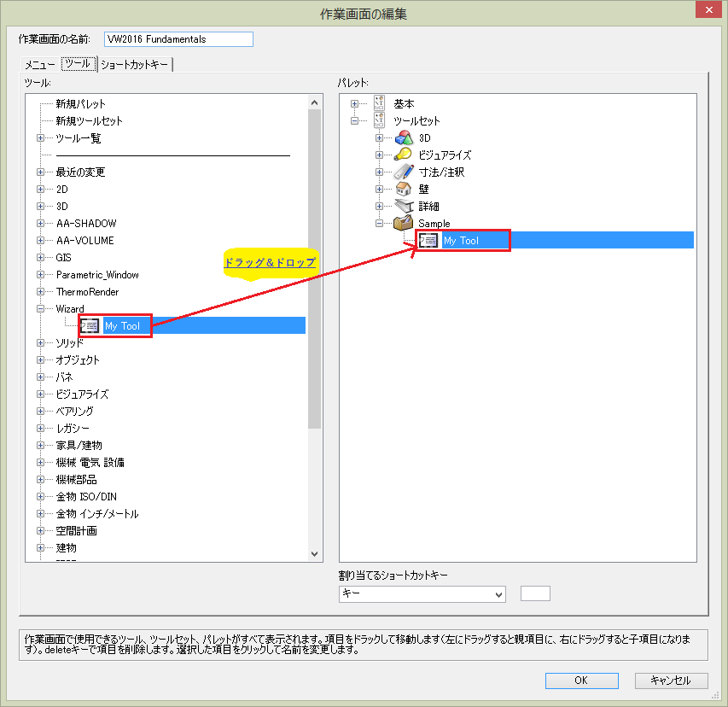Click the ツールセット palette icon
728x707 pixels.
click(x=379, y=120)
